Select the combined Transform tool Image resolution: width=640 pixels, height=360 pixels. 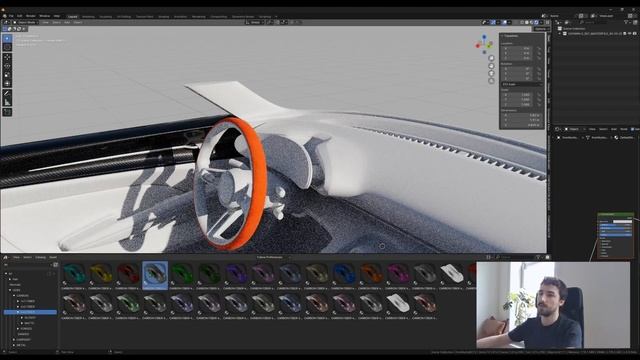coord(7,83)
